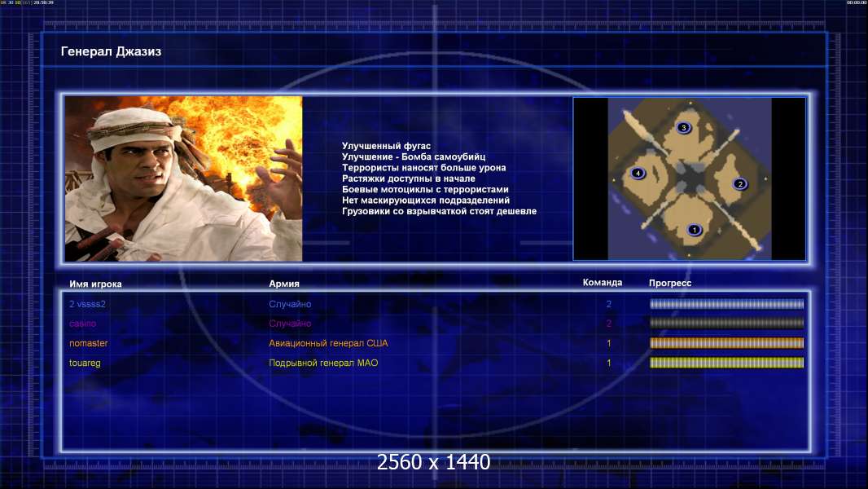Click the line 'Растяжки доступны в начале'
The image size is (868, 489).
tap(408, 178)
